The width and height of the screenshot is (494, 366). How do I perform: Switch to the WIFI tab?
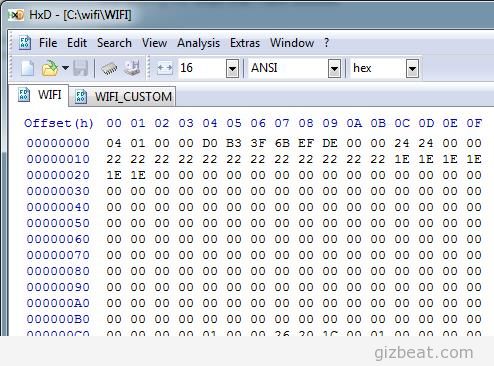[x=39, y=95]
